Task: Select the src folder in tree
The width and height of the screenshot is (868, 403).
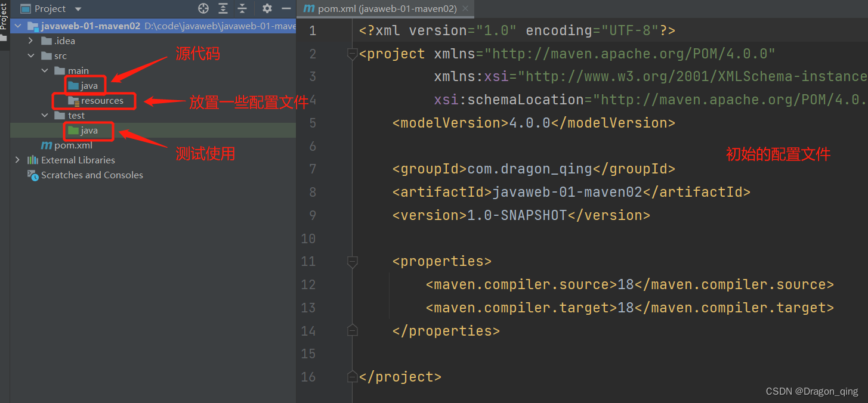Action: pyautogui.click(x=60, y=55)
